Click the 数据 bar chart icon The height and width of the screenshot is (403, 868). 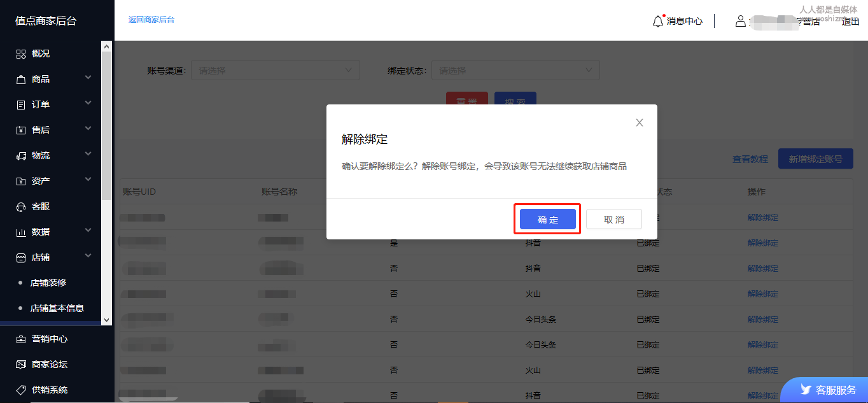coord(21,232)
